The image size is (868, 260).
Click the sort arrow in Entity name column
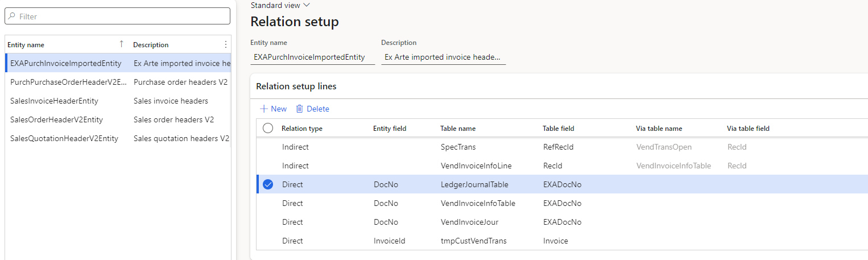pyautogui.click(x=121, y=44)
